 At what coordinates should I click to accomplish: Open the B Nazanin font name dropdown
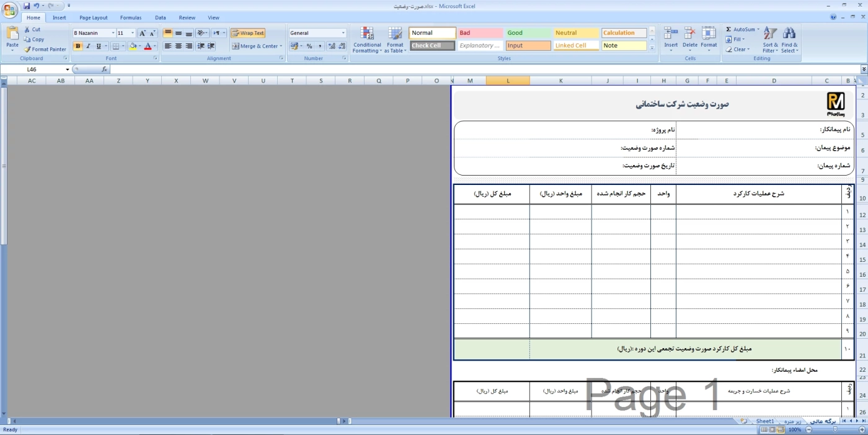click(113, 33)
